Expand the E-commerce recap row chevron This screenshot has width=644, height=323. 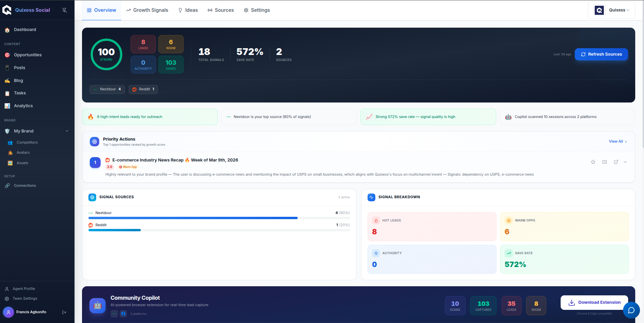click(x=625, y=162)
